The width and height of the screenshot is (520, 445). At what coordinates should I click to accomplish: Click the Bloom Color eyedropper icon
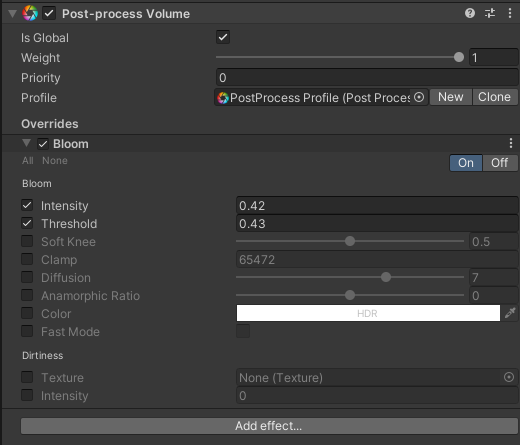pyautogui.click(x=510, y=313)
